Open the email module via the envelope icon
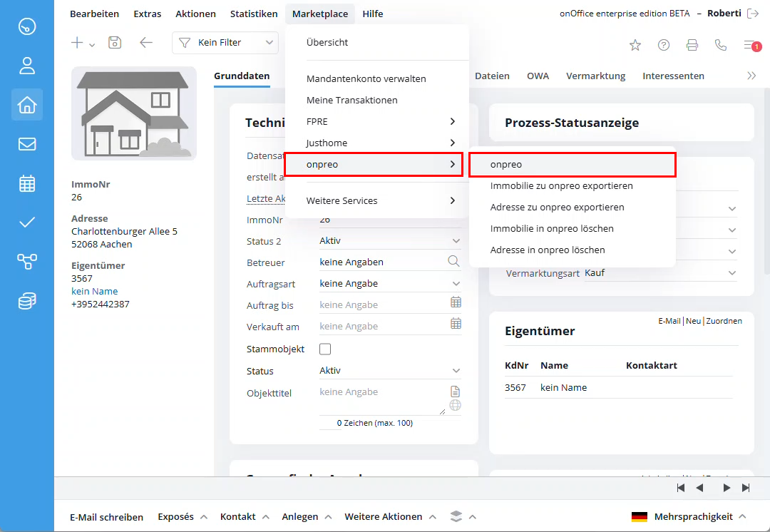770x532 pixels. tap(26, 144)
